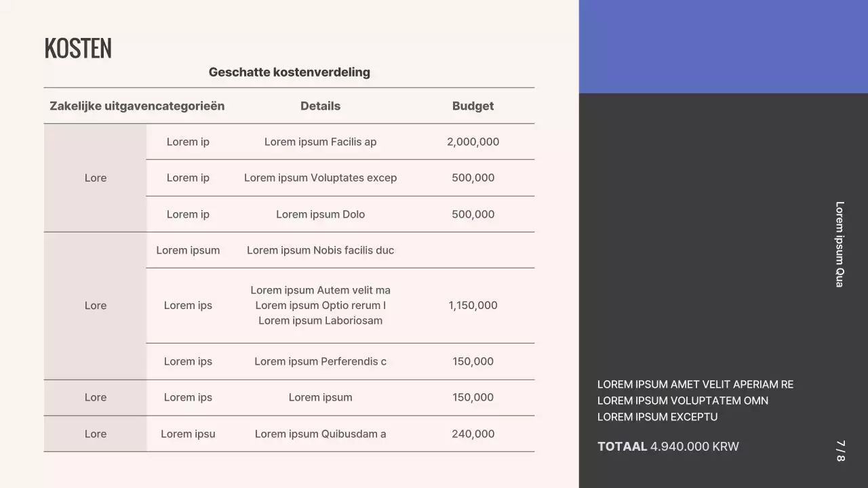Select the Lorem ipsum Optio rerum l line

[320, 305]
